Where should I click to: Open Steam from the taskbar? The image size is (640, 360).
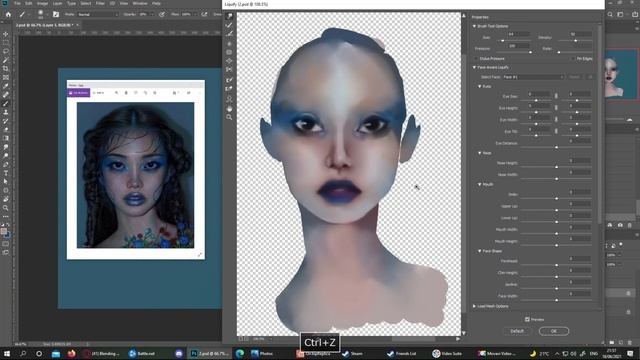click(x=353, y=353)
